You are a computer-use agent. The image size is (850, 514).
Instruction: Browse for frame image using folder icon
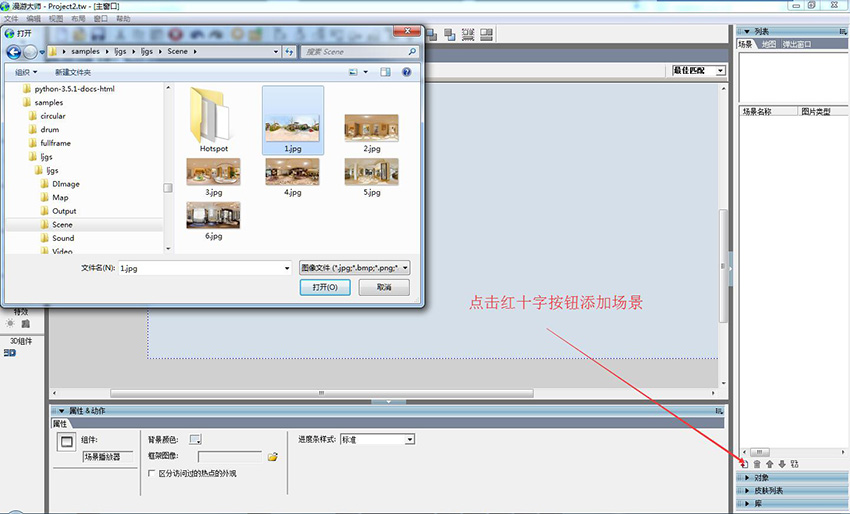click(272, 457)
